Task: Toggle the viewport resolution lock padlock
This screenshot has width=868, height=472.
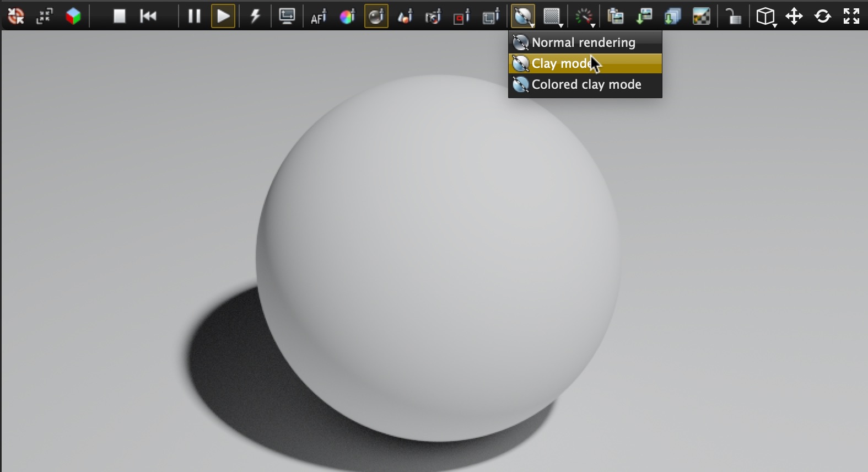Action: [x=733, y=16]
